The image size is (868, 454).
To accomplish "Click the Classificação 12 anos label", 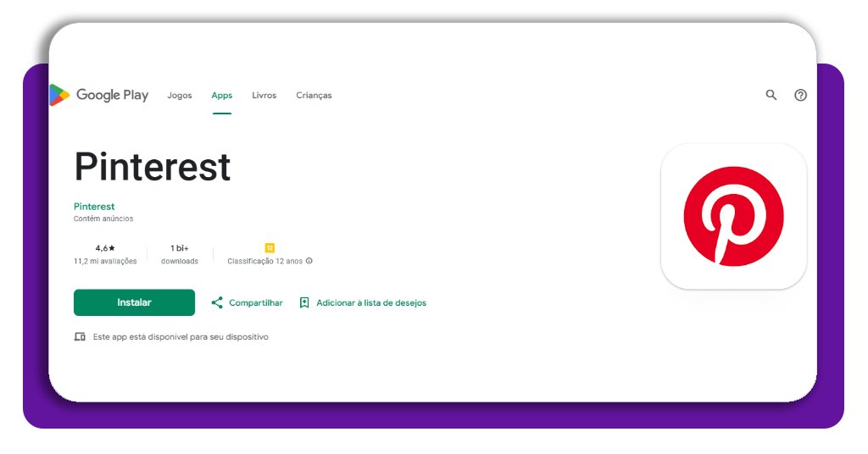I will click(265, 261).
